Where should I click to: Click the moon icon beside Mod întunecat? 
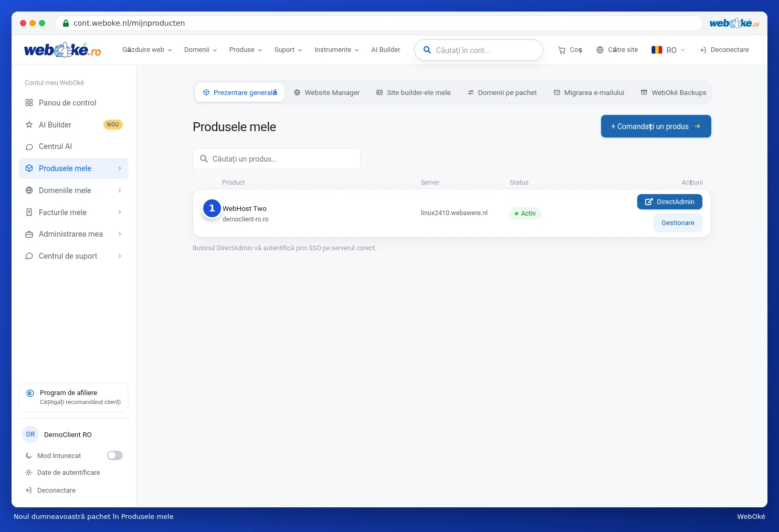click(29, 456)
